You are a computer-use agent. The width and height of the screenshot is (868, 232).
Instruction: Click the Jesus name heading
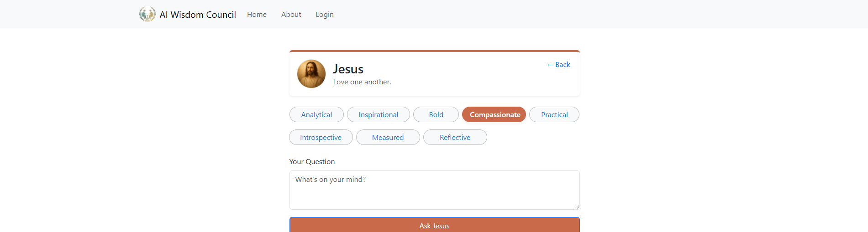[x=348, y=69]
